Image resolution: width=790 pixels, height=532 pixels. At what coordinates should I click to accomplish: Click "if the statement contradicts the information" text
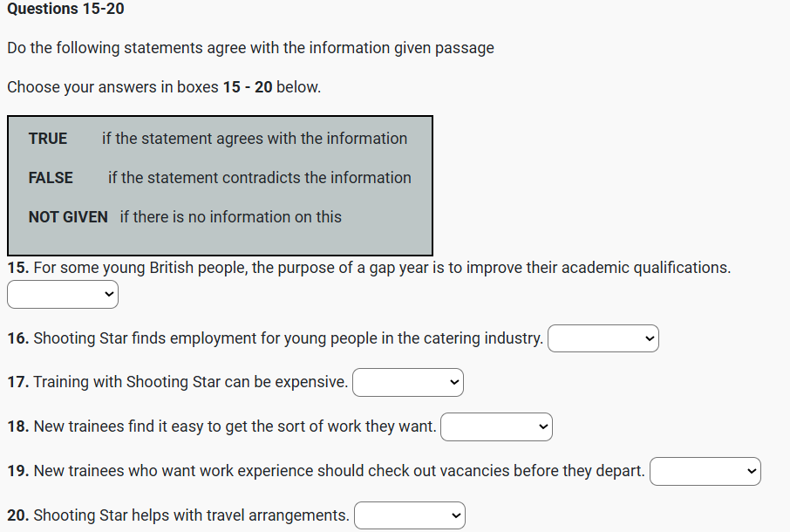tap(259, 178)
